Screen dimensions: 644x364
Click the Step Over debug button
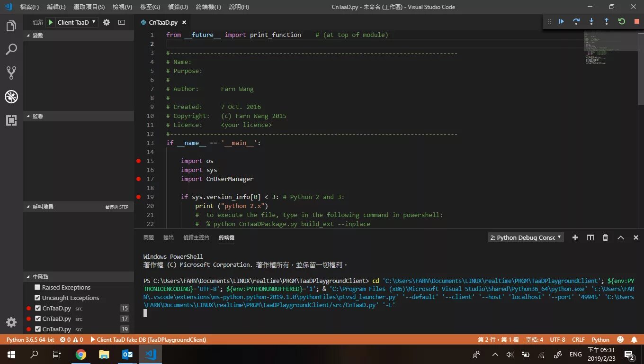click(x=576, y=21)
